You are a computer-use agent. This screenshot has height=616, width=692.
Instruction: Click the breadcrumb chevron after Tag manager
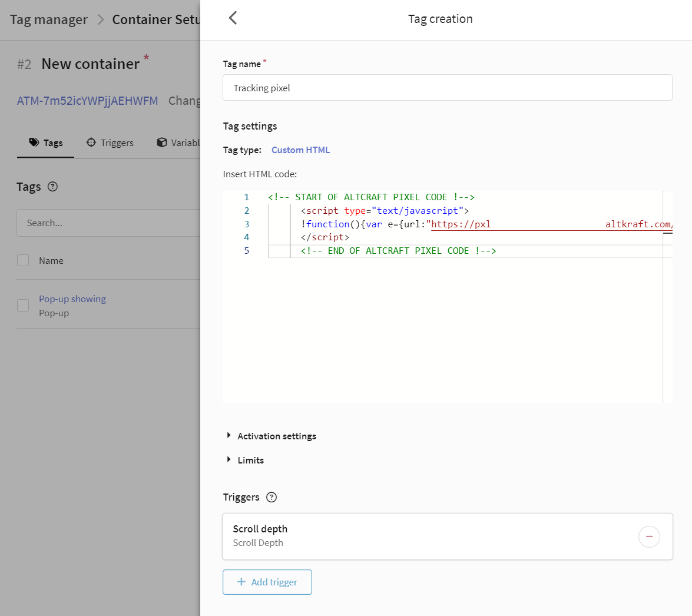tap(101, 19)
